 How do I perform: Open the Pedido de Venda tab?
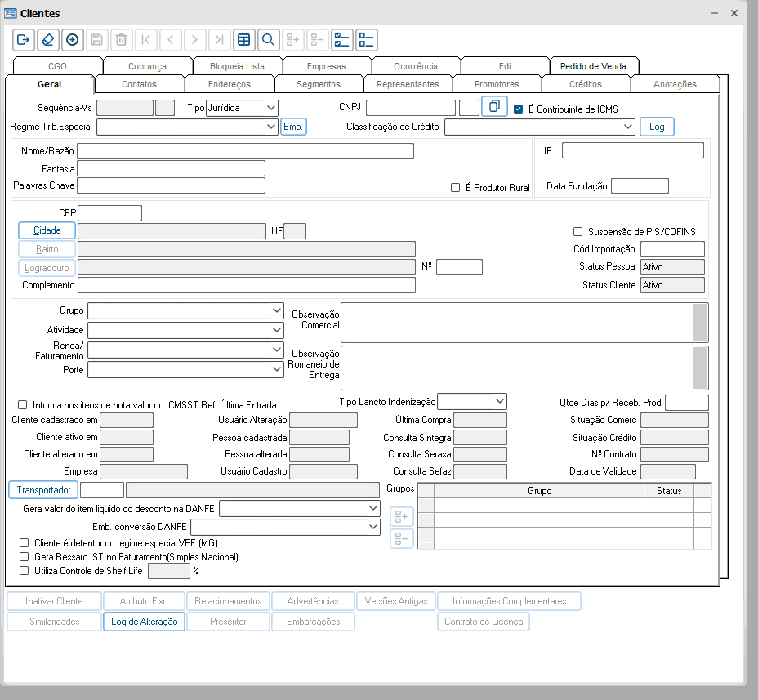594,66
